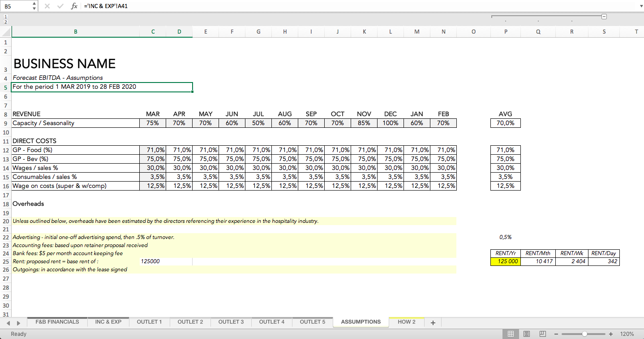Select the AVG cell showing 70,0%
This screenshot has height=339, width=644.
point(506,123)
